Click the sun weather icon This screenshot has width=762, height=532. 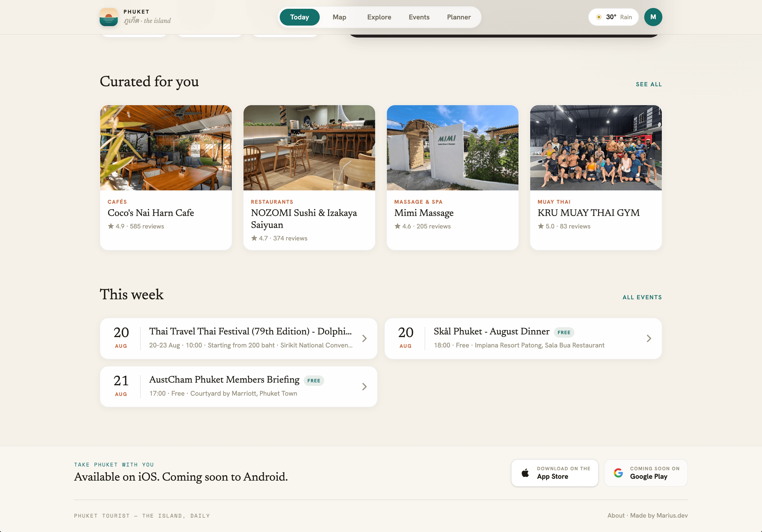click(x=599, y=17)
